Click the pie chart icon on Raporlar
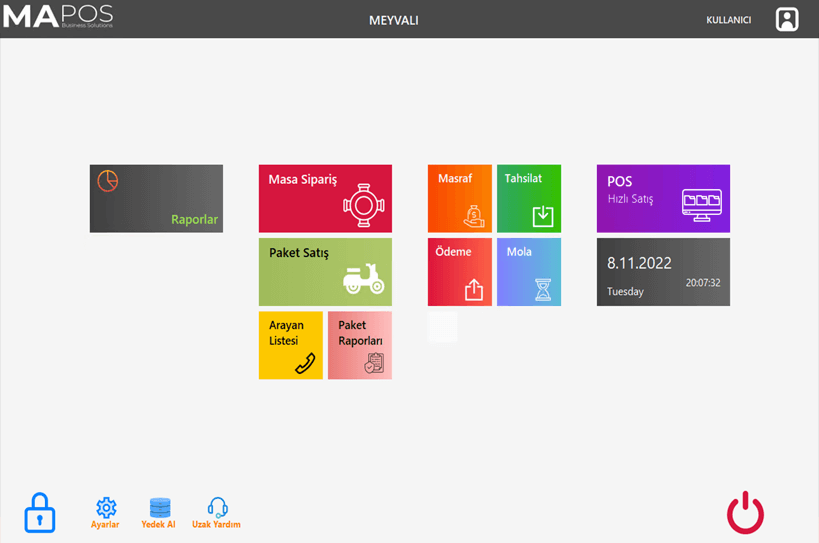The width and height of the screenshot is (819, 543). point(108,181)
